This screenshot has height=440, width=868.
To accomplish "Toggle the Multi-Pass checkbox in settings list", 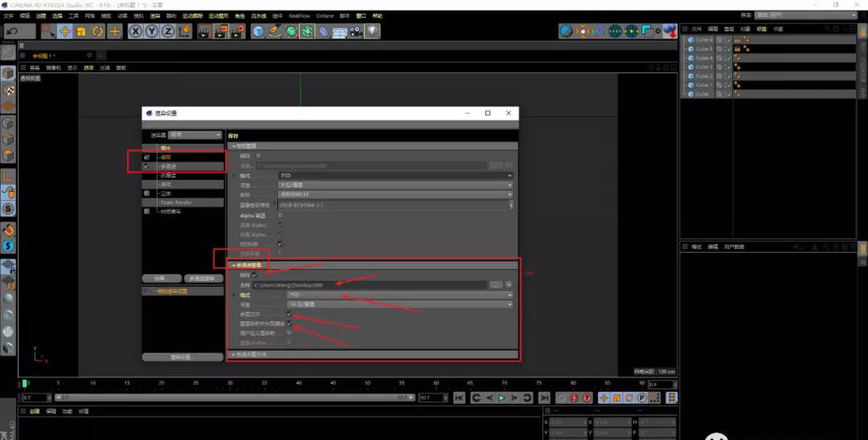I will (x=147, y=166).
